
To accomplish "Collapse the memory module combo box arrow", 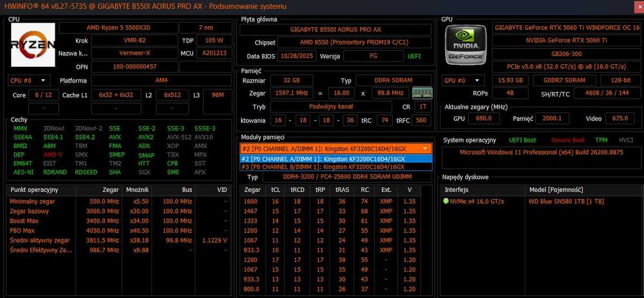I will pos(424,149).
